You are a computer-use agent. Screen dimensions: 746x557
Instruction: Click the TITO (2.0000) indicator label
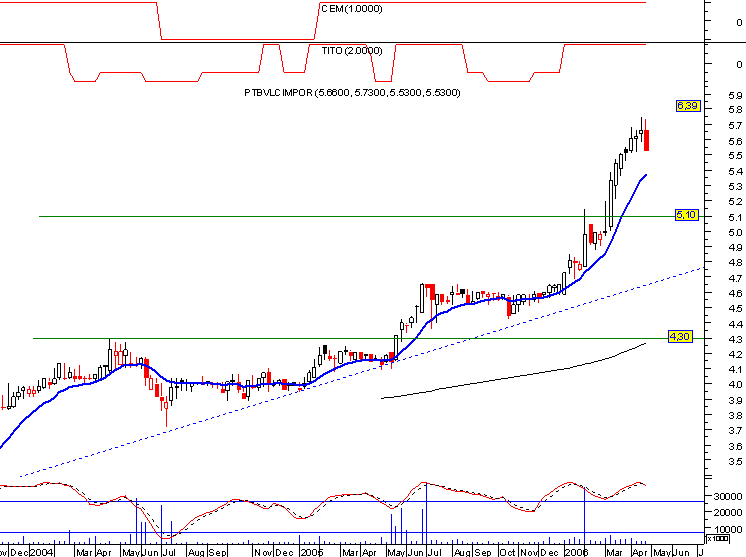pyautogui.click(x=352, y=50)
